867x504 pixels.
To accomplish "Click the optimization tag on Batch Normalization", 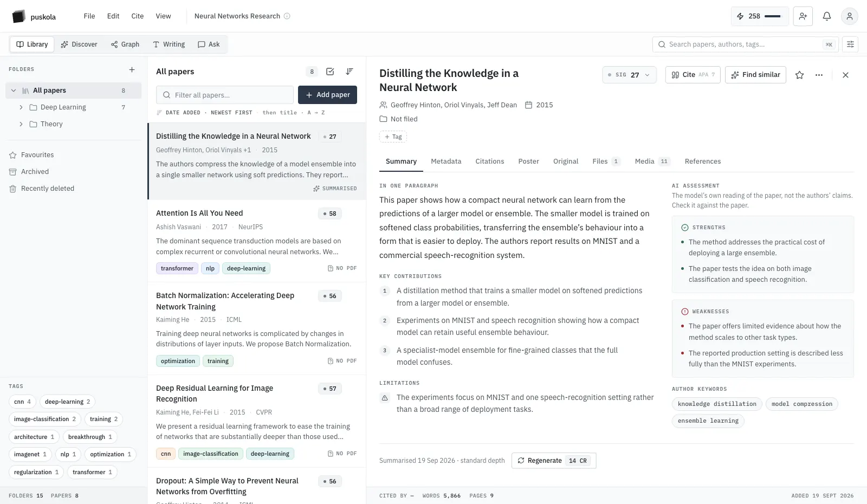I will 178,361.
